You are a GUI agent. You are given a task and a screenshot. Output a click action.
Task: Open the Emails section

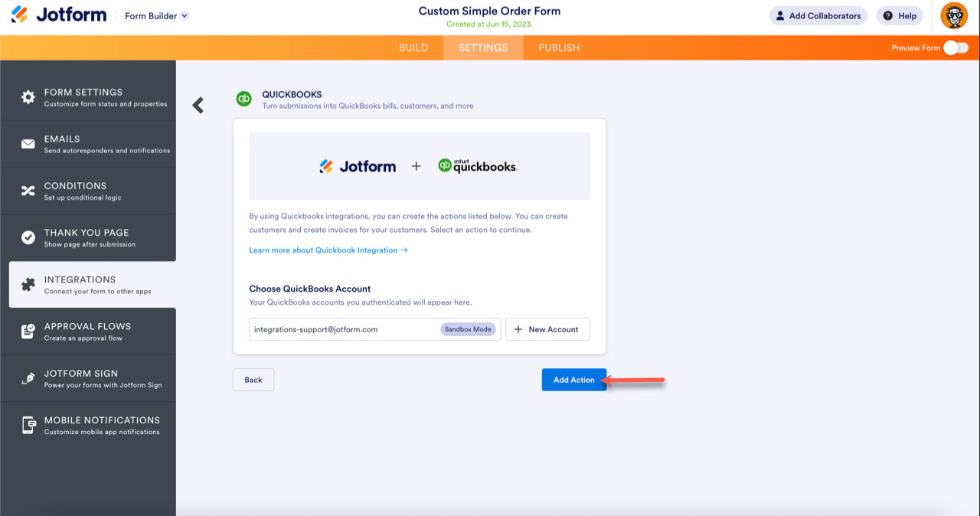point(88,144)
